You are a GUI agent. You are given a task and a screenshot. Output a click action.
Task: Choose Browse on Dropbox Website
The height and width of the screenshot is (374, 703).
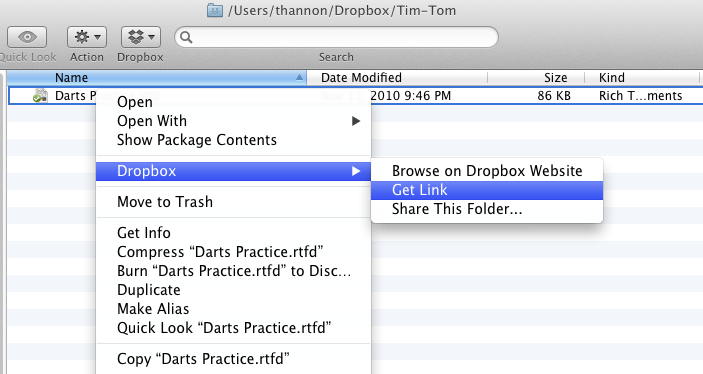487,171
